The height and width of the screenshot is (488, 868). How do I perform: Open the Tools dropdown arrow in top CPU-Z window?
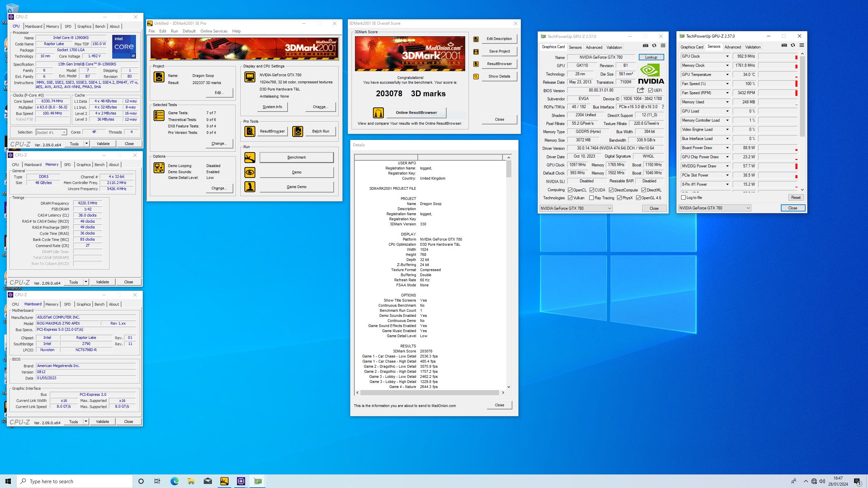click(x=86, y=144)
